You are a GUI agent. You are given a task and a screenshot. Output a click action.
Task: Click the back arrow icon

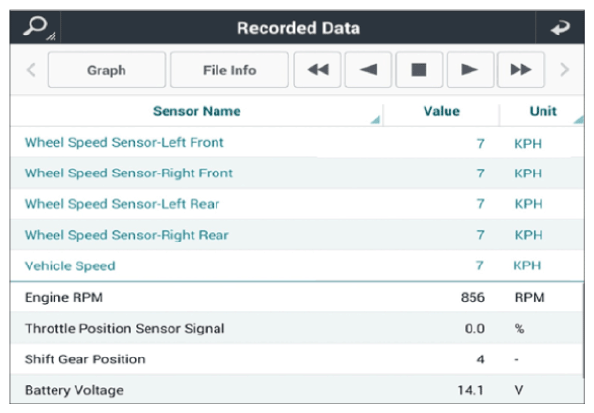pyautogui.click(x=560, y=28)
